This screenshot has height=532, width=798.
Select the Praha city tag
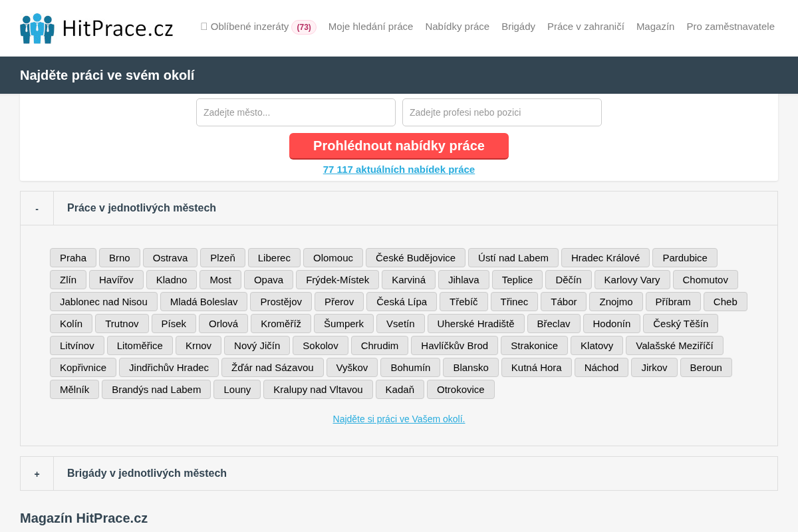(x=73, y=258)
